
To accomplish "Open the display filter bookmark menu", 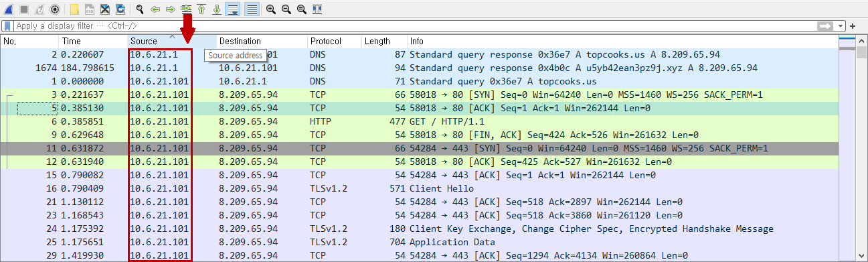I will (x=7, y=26).
